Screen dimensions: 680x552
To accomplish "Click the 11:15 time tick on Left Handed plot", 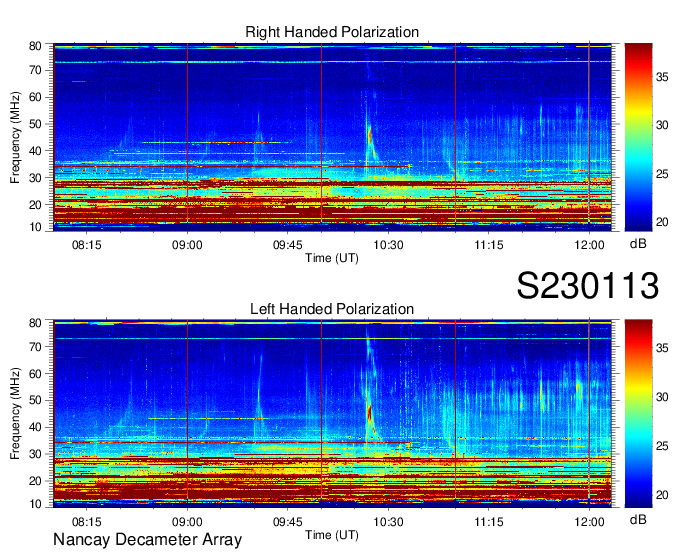I will [489, 521].
